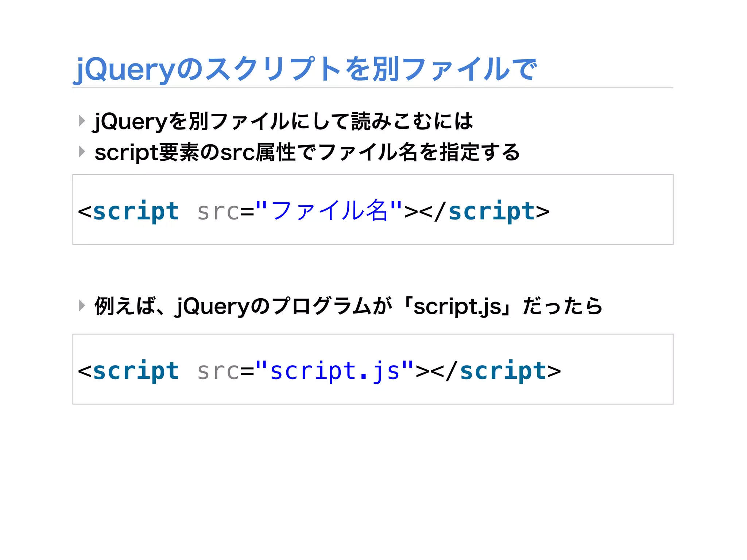Click the slide title 'jQueryのスクリプトを別ファイルで'
The width and height of the screenshot is (747, 560).
[x=306, y=69]
